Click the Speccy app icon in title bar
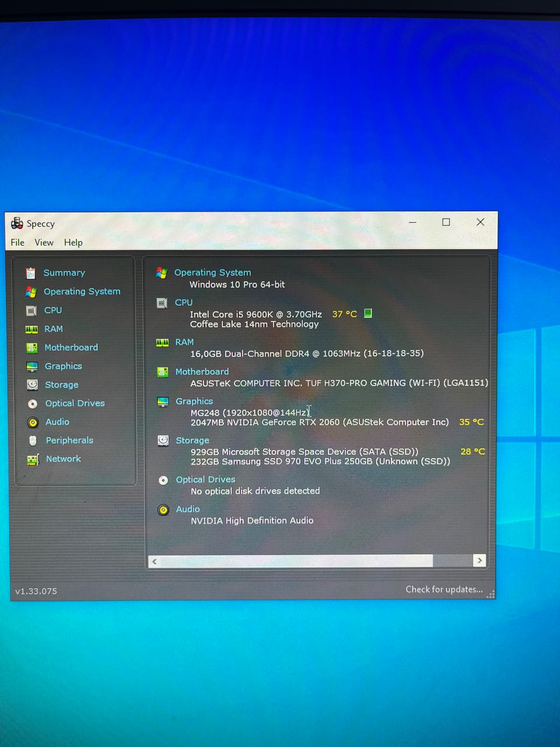The height and width of the screenshot is (747, 560). pos(17,223)
